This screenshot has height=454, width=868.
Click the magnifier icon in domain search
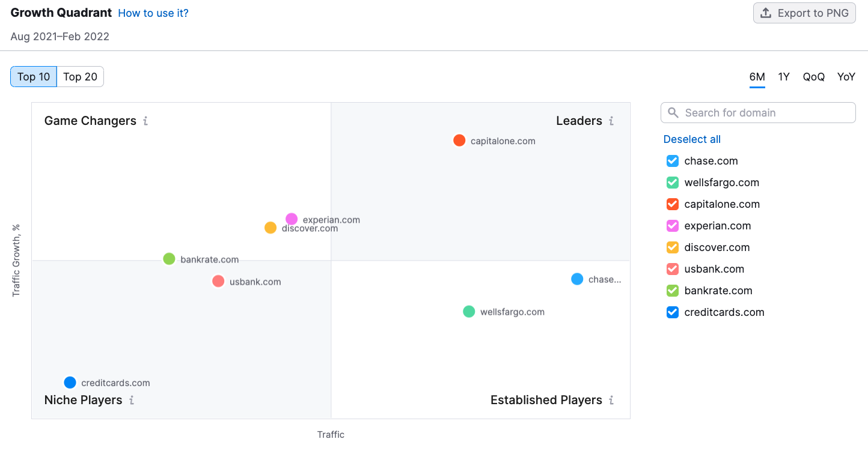[x=673, y=113]
